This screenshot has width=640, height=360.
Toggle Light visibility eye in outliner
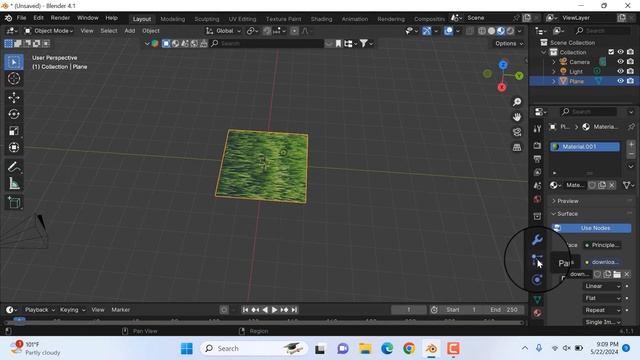click(620, 71)
